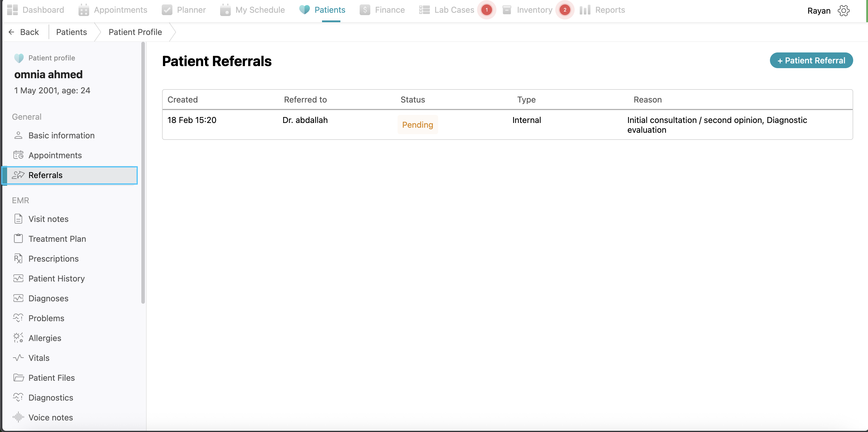Open Treatment Plan in EMR section
The height and width of the screenshot is (432, 868).
pyautogui.click(x=57, y=239)
